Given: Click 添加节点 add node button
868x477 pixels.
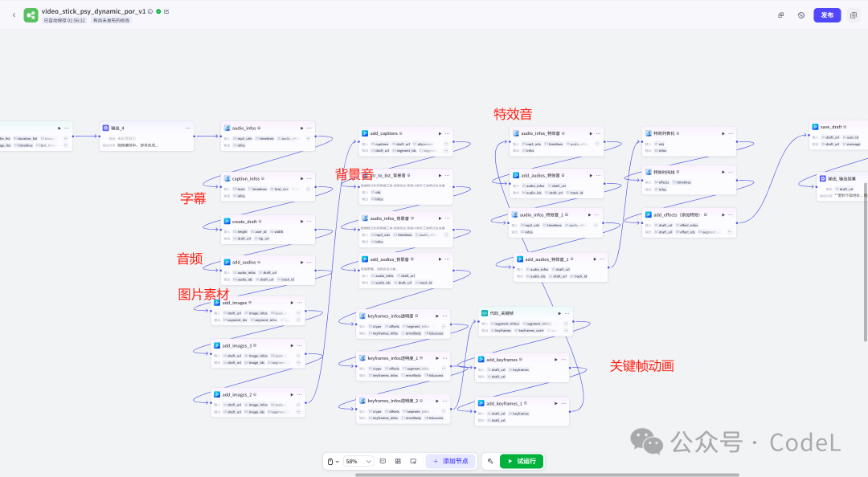Looking at the screenshot, I should pyautogui.click(x=451, y=462).
